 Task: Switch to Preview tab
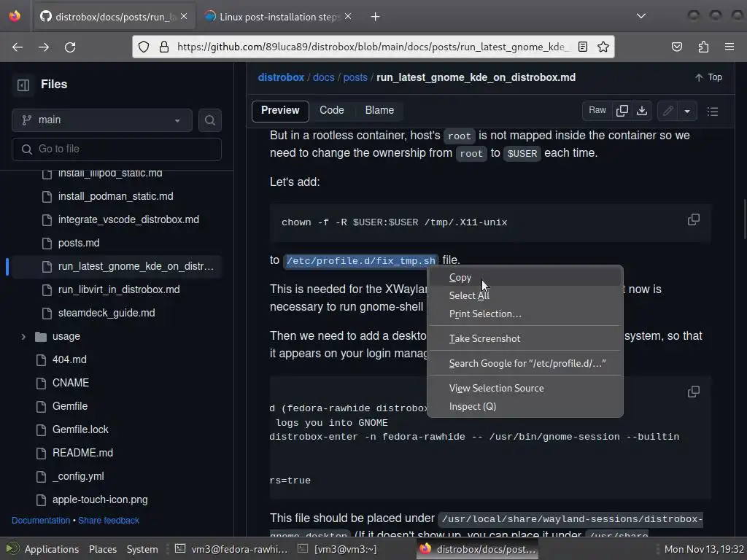[280, 111]
